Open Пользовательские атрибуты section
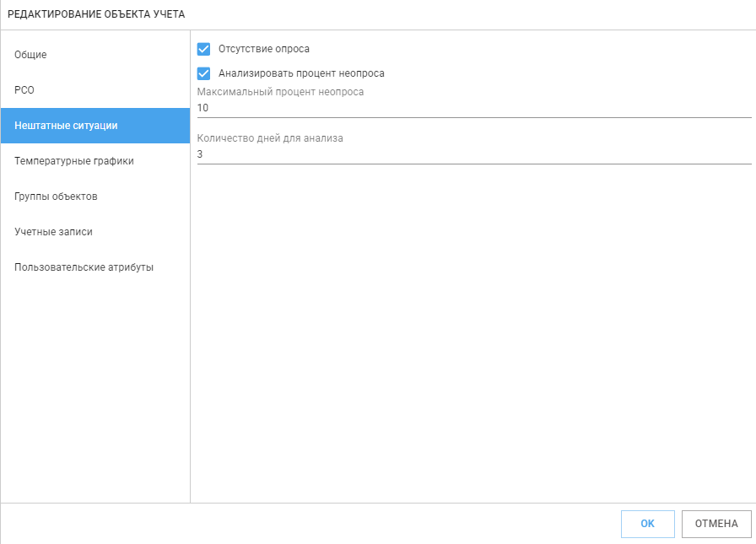Screen dimensions: 756x544 [x=95, y=267]
